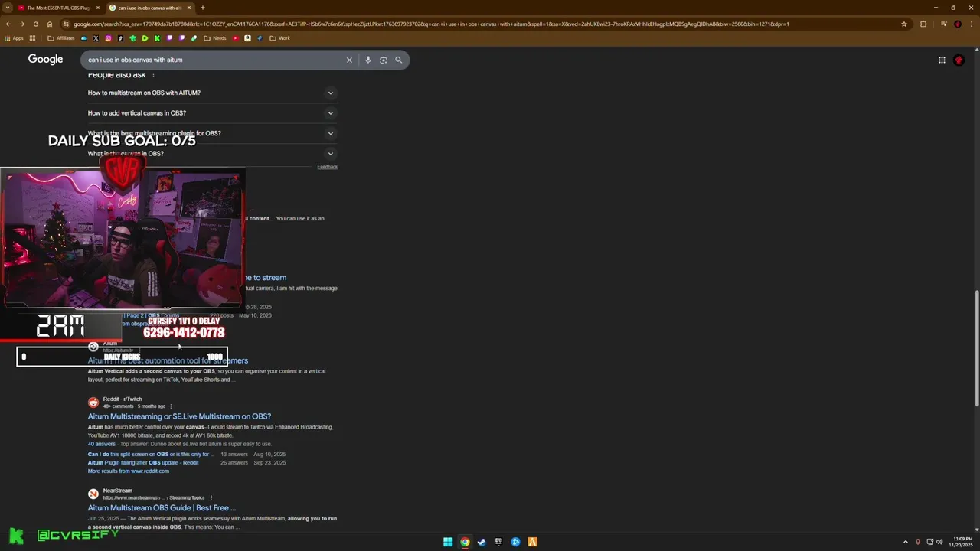Select the 'can i use in obs canvas' tab
This screenshot has height=551, width=980.
(150, 8)
